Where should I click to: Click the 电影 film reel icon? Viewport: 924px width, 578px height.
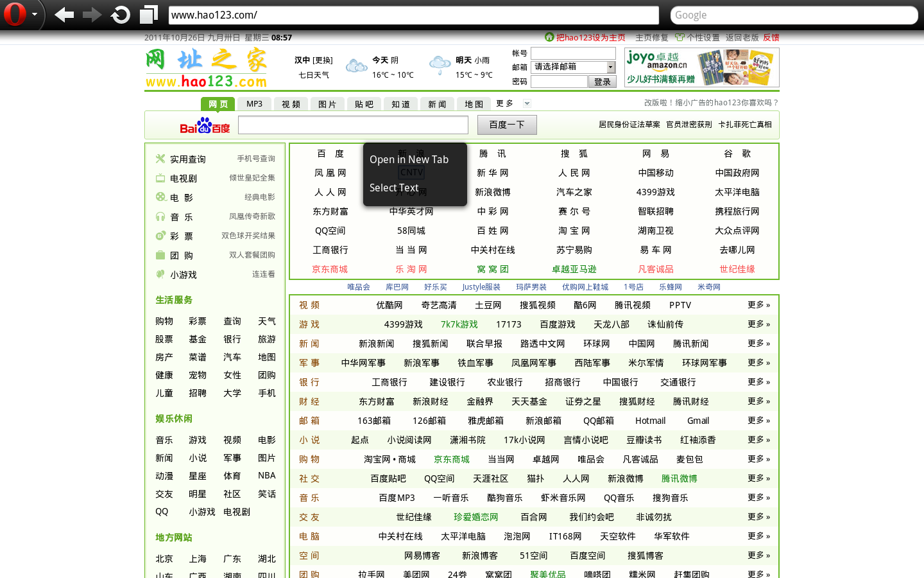pyautogui.click(x=160, y=197)
